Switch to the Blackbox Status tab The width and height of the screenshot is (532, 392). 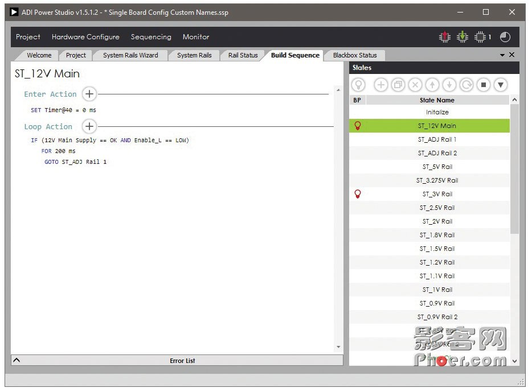coord(355,55)
